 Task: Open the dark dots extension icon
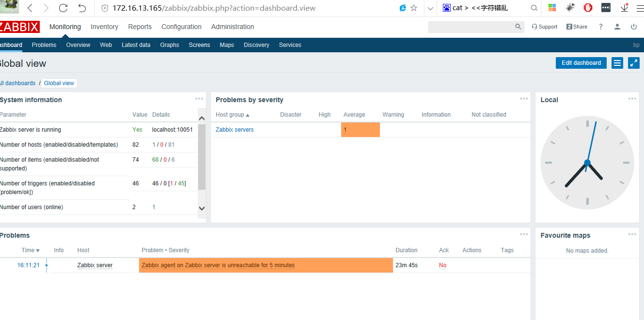click(606, 8)
